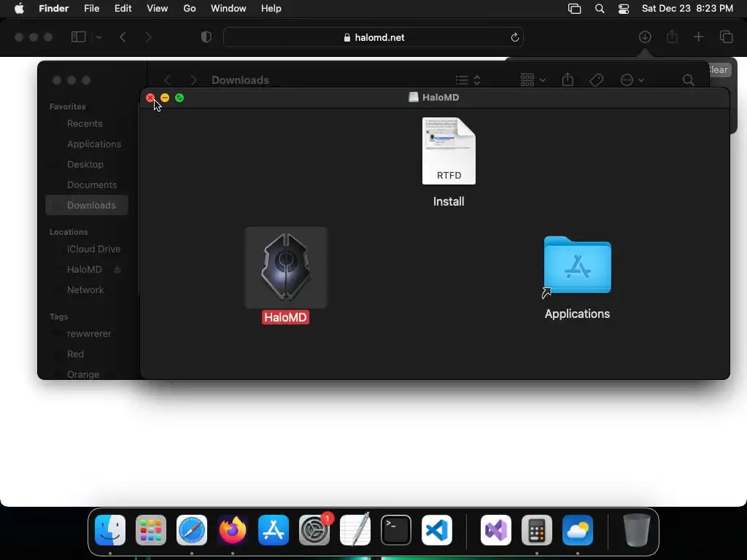Open Weather app from the Dock
The image size is (747, 560).
click(x=578, y=530)
